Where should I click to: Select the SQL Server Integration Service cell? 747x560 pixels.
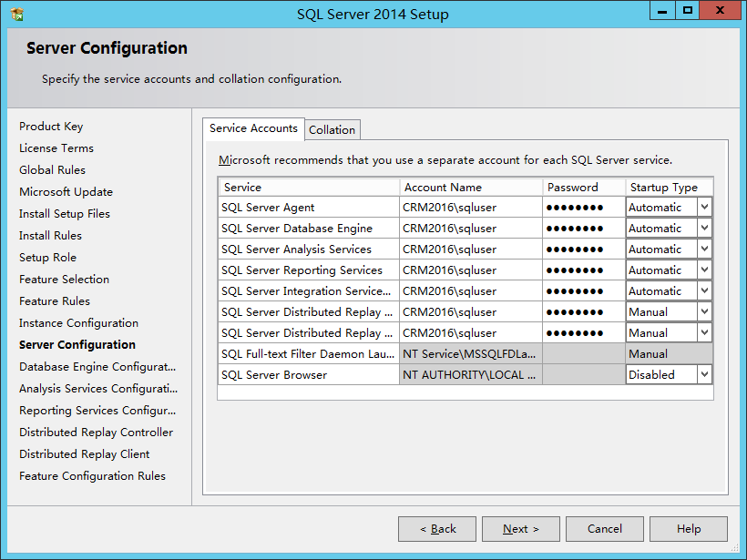[309, 291]
